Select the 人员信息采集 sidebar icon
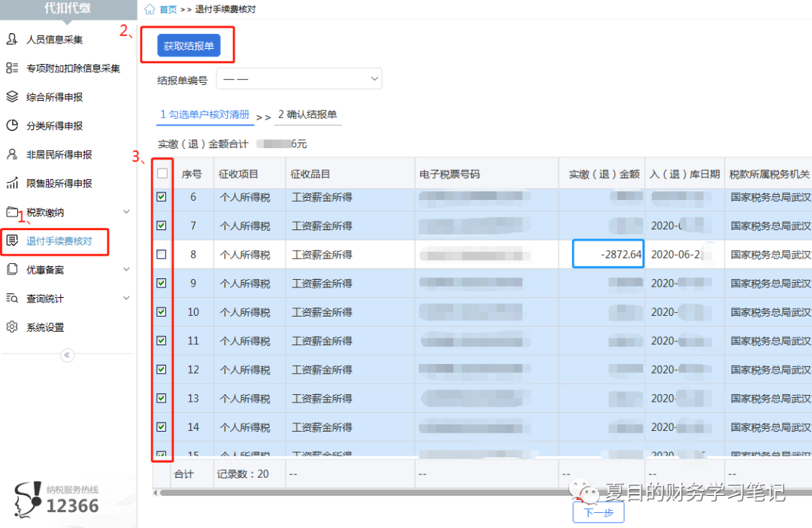Image resolution: width=812 pixels, height=528 pixels. click(x=11, y=38)
